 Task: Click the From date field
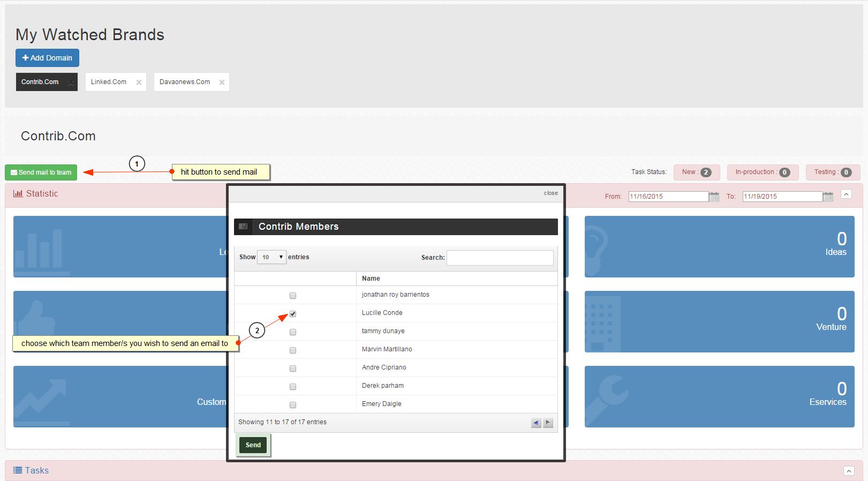tap(668, 197)
